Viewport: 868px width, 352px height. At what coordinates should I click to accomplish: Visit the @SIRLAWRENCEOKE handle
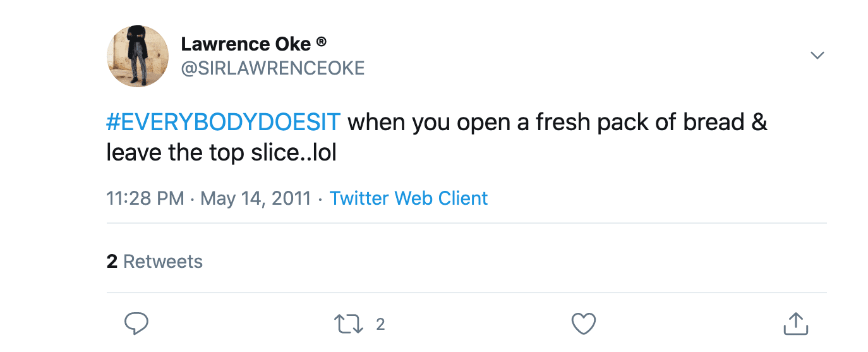click(273, 68)
